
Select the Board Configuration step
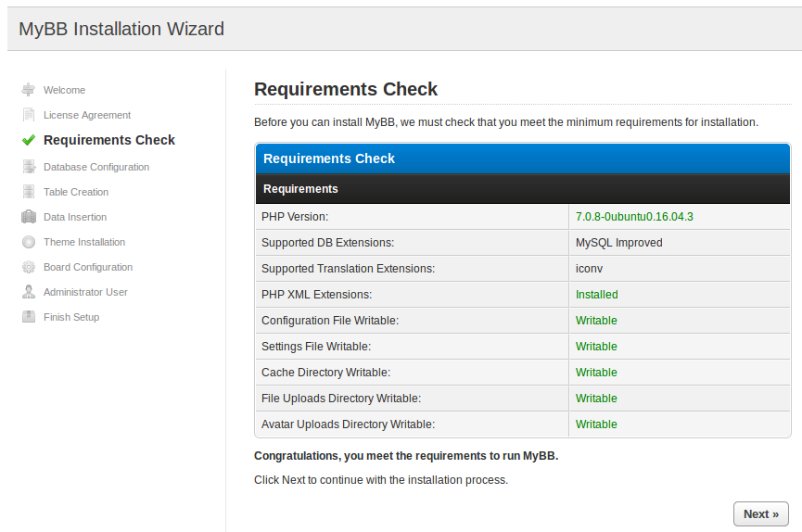point(88,268)
